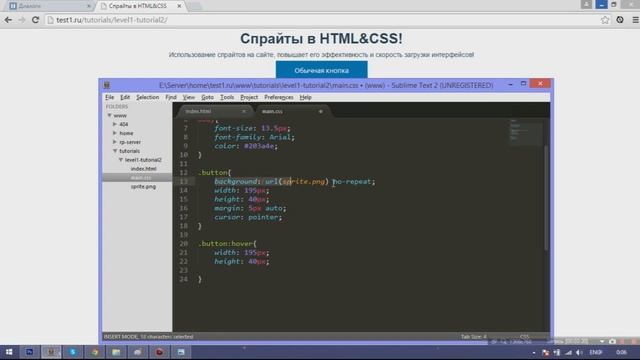
Task: Click volume icon in system tray
Action: [579, 352]
